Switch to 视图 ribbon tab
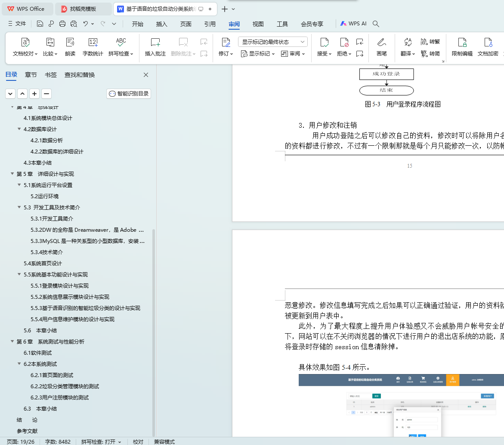504x445 pixels. (x=258, y=24)
